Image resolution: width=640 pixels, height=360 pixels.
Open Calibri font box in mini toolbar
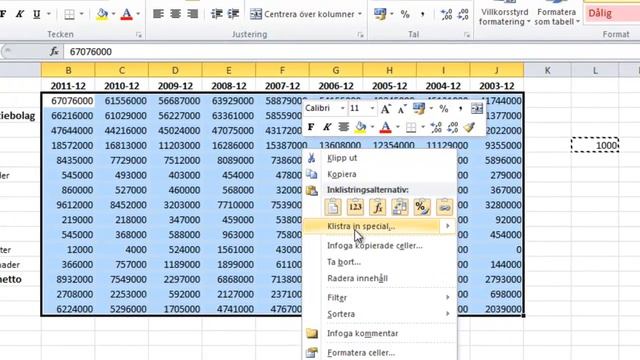pyautogui.click(x=326, y=108)
